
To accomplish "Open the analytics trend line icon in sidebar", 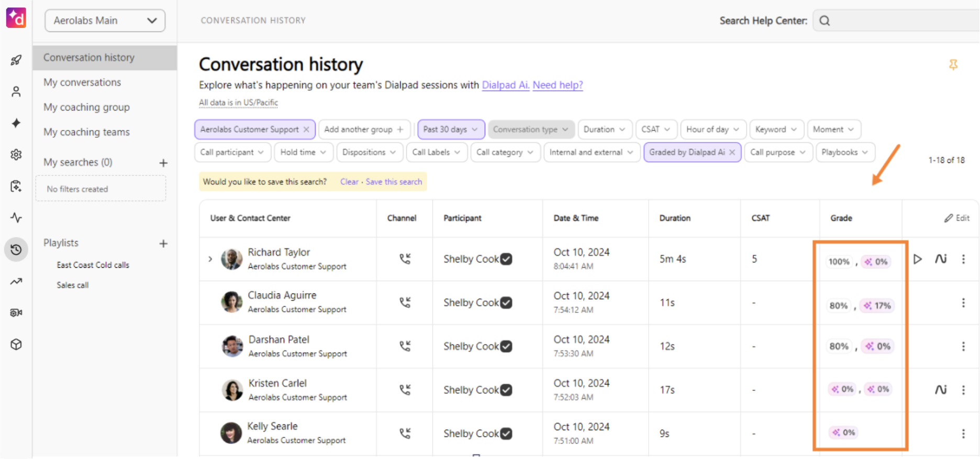I will click(x=16, y=281).
